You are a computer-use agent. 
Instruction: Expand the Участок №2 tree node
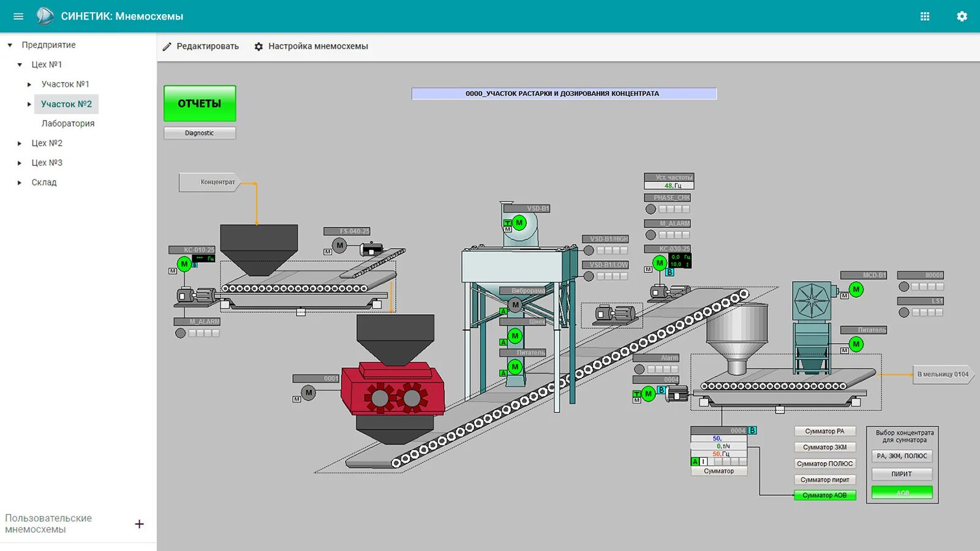[x=29, y=104]
